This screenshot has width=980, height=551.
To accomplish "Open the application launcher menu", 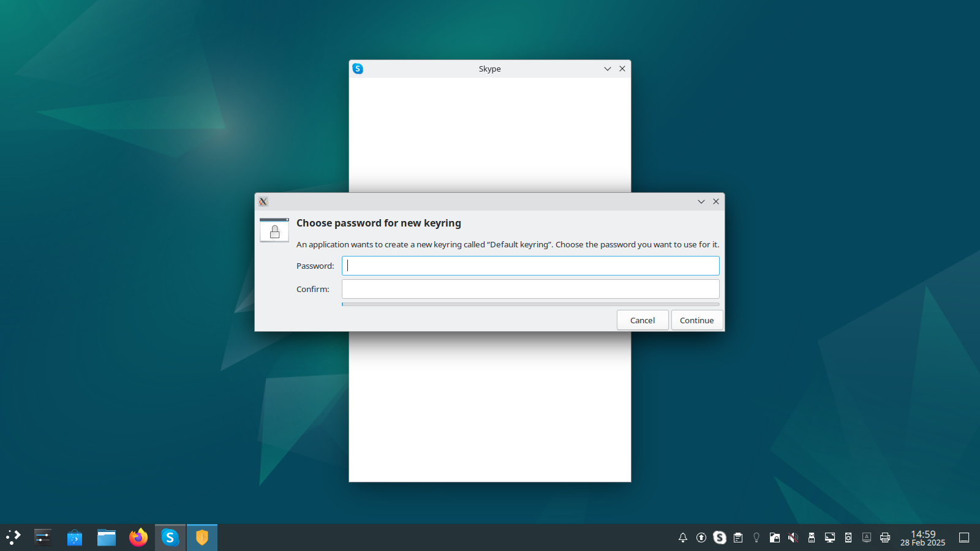I will (13, 538).
